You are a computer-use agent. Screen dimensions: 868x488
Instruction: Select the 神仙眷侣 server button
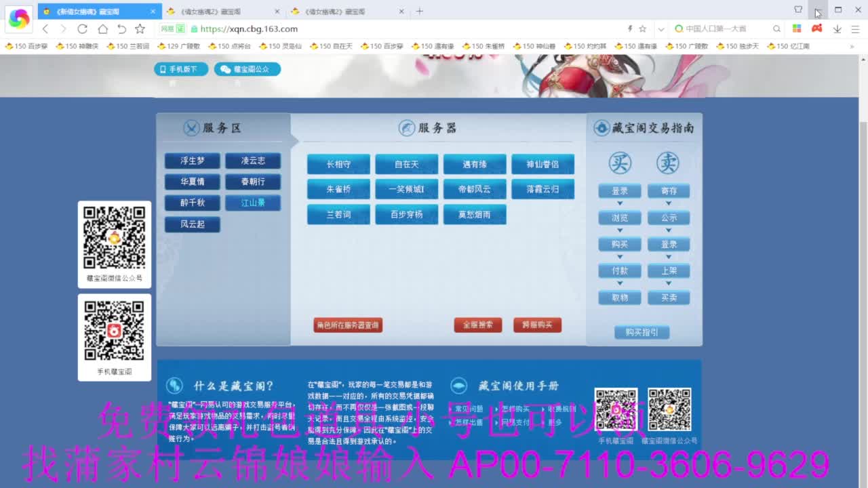pos(542,163)
